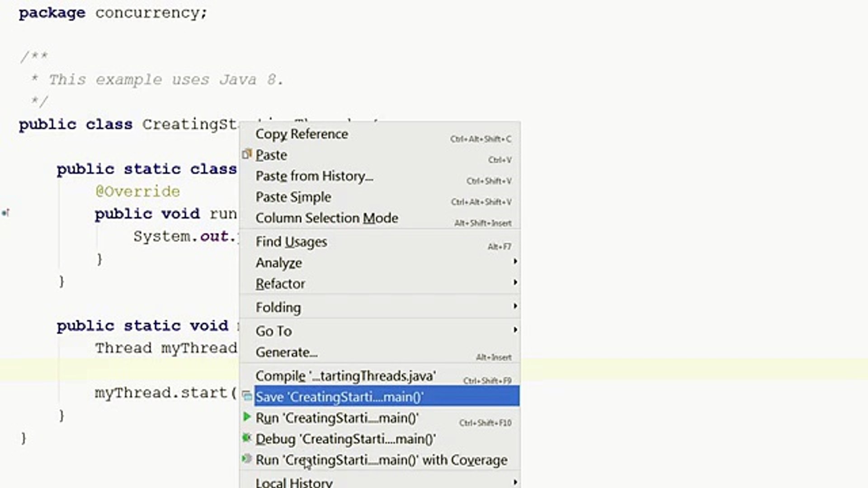This screenshot has height=488, width=868.
Task: Click the @Override annotation in code
Action: coord(137,192)
